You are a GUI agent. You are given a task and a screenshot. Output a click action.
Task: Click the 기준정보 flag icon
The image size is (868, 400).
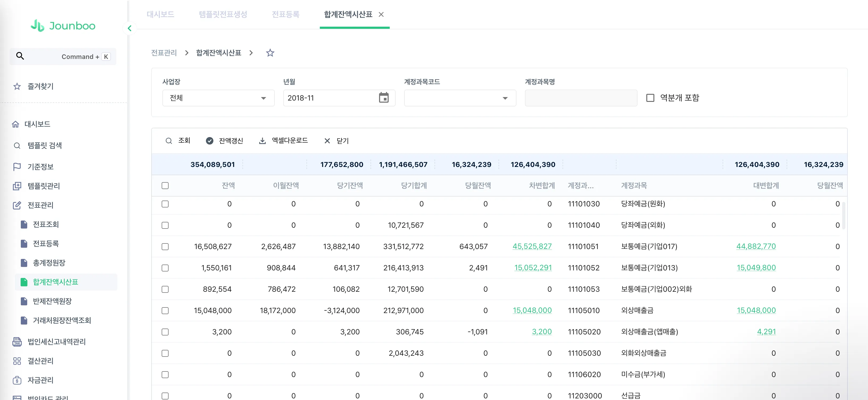[x=17, y=167]
